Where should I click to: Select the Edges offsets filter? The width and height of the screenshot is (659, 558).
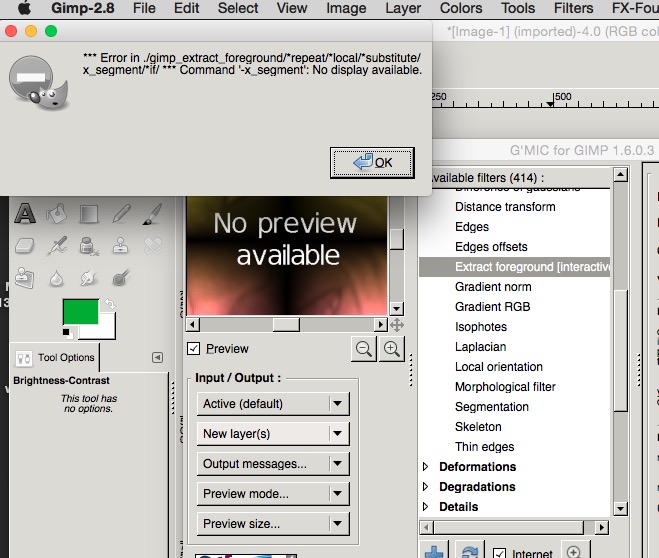(x=491, y=247)
